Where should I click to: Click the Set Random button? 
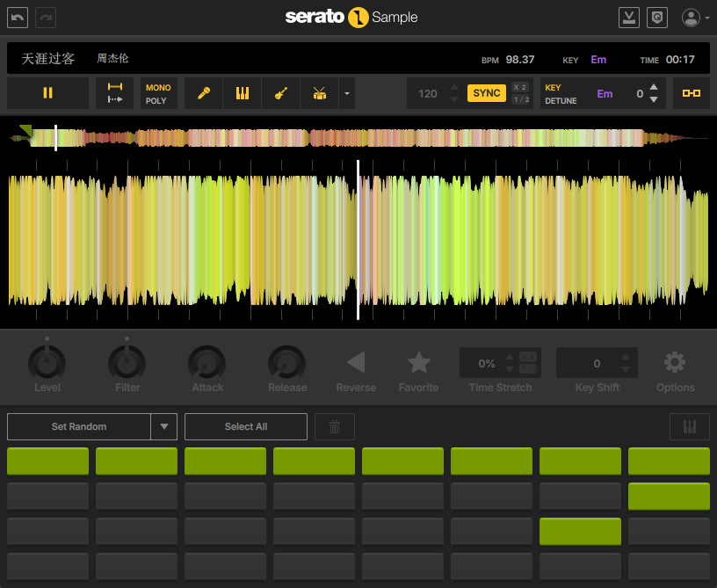pyautogui.click(x=79, y=426)
